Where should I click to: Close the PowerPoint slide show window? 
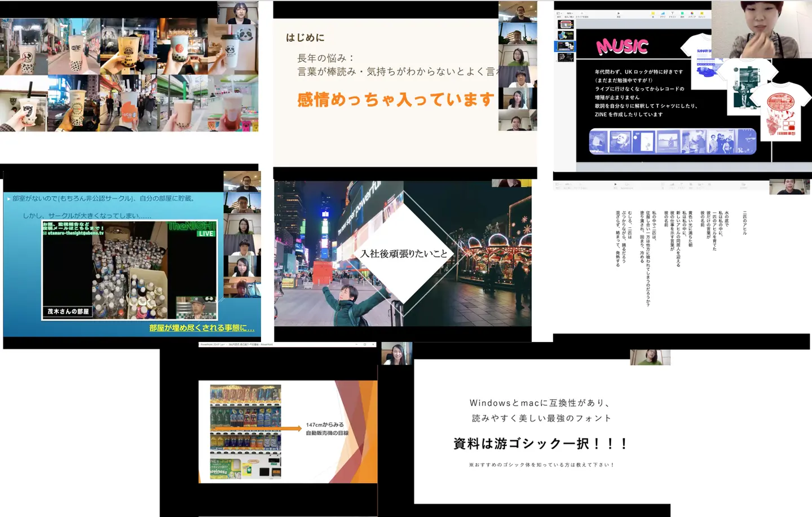point(373,344)
